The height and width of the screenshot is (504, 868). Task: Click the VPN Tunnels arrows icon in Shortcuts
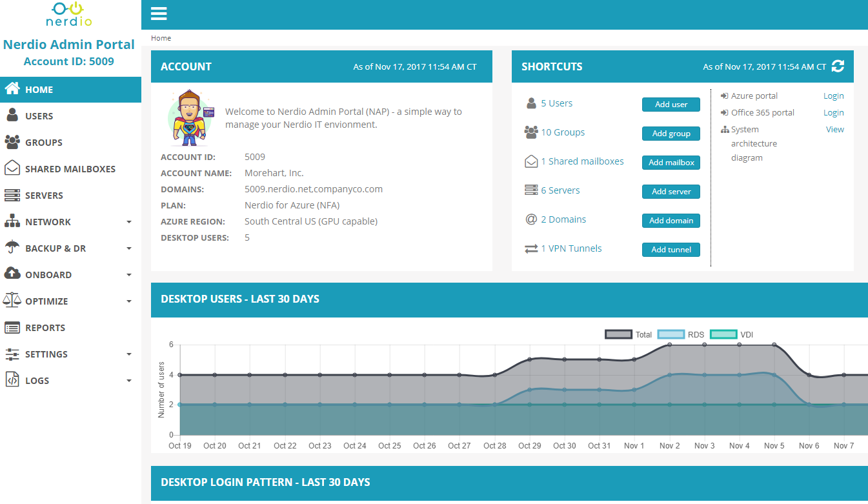[530, 248]
